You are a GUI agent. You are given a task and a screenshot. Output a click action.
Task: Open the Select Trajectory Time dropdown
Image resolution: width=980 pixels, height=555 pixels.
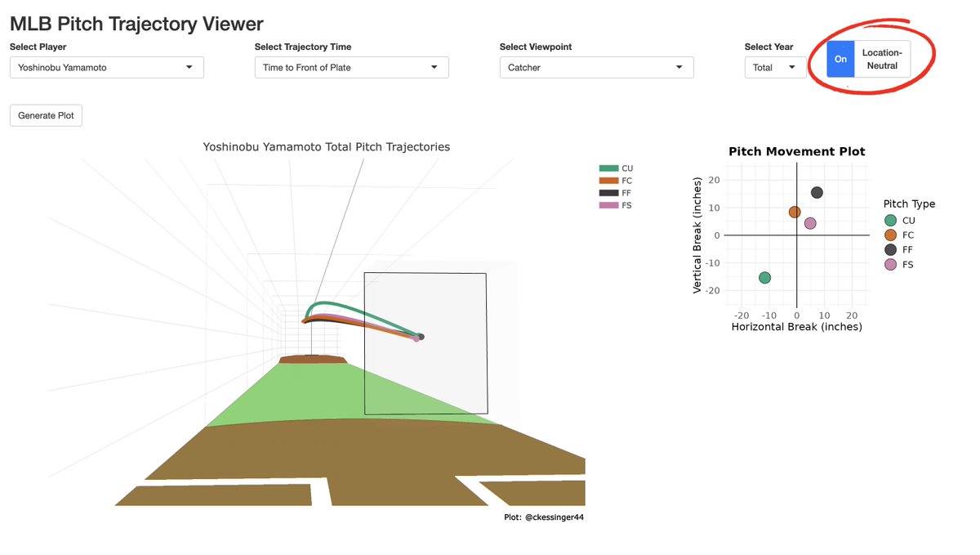tap(352, 67)
